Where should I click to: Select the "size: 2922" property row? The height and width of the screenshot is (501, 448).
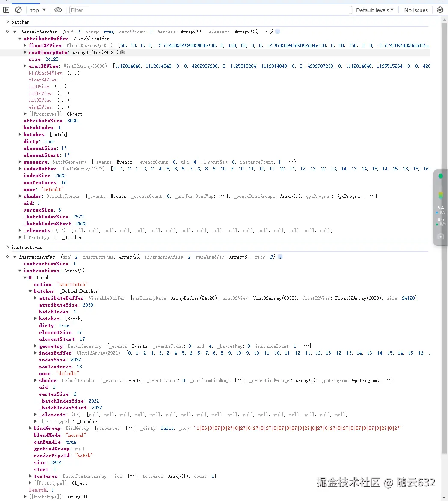47,462
